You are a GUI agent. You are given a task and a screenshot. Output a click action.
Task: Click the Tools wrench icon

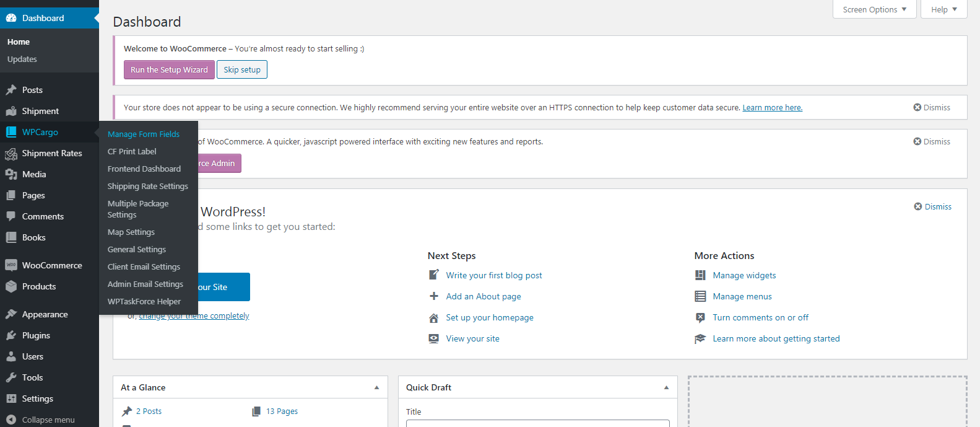[x=11, y=377]
